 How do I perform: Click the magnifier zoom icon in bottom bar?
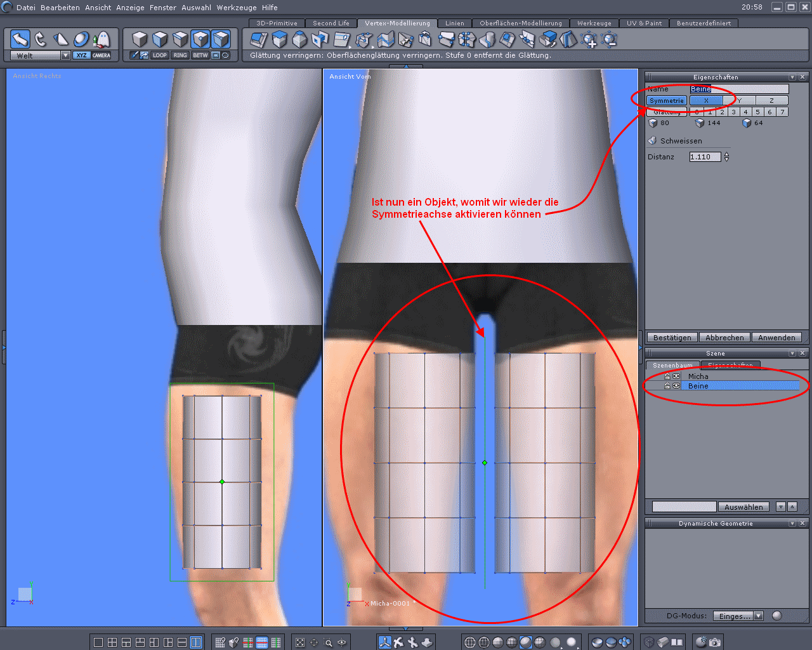tap(328, 642)
